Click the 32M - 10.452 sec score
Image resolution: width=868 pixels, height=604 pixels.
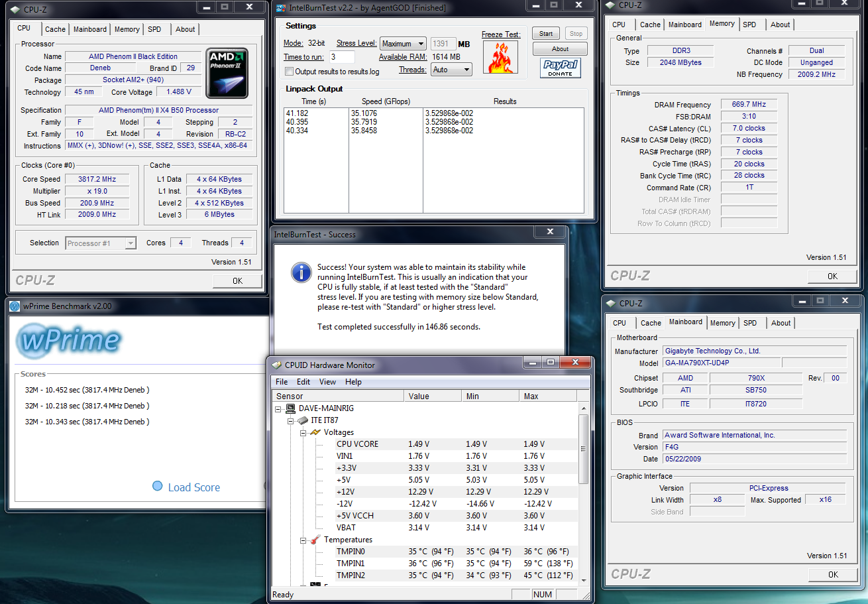(87, 390)
